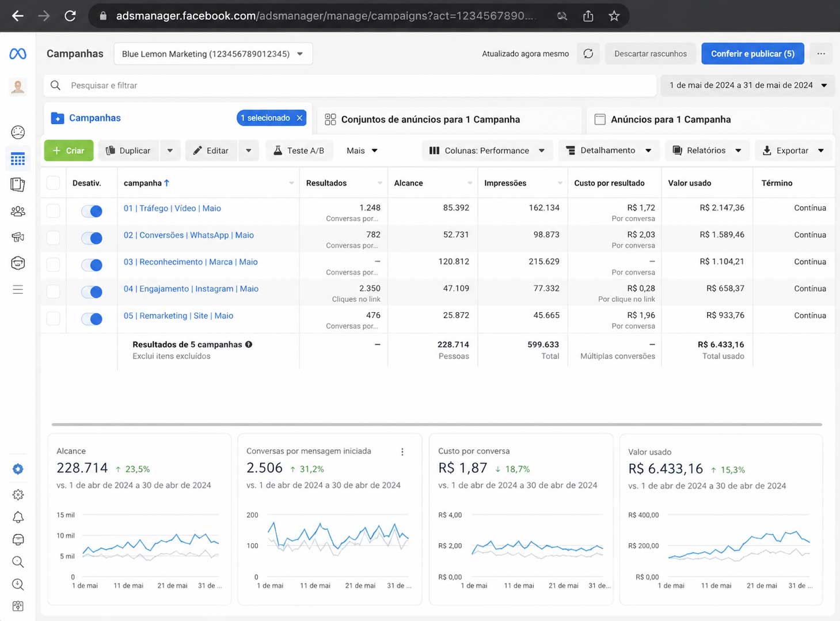Check the box for 01 Tráfego campaign row
Viewport: 840px width, 621px height.
point(53,211)
